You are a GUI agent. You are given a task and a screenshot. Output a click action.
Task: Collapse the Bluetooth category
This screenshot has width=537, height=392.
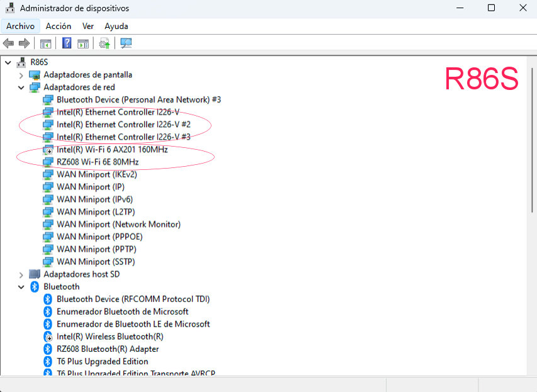pyautogui.click(x=21, y=288)
